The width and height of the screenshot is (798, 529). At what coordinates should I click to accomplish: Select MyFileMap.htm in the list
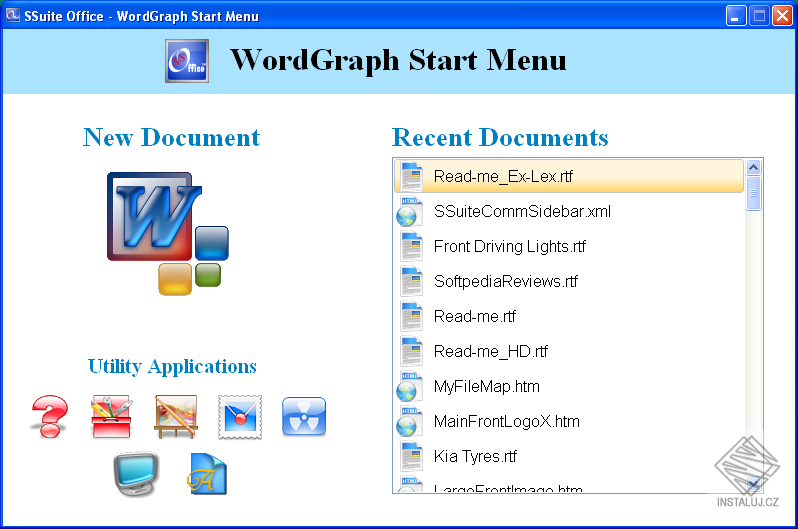pos(569,386)
